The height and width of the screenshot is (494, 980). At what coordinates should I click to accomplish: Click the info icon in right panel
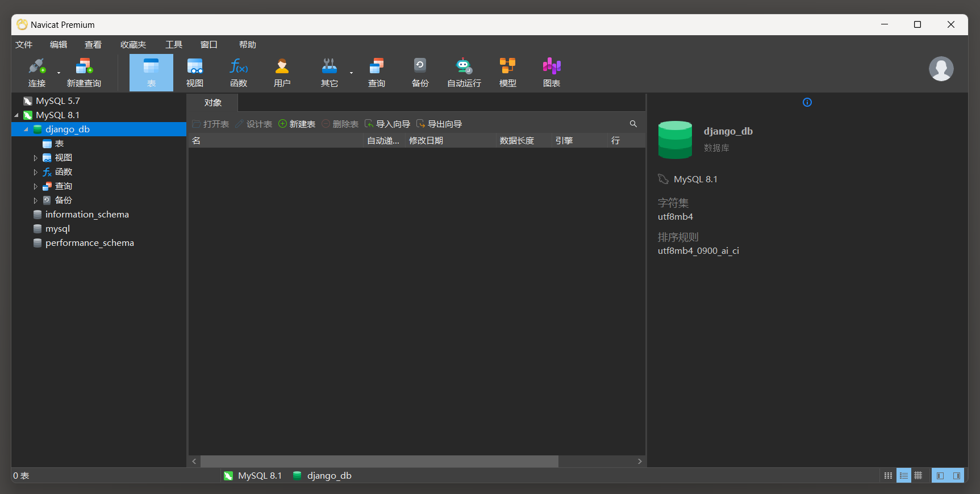pos(807,102)
